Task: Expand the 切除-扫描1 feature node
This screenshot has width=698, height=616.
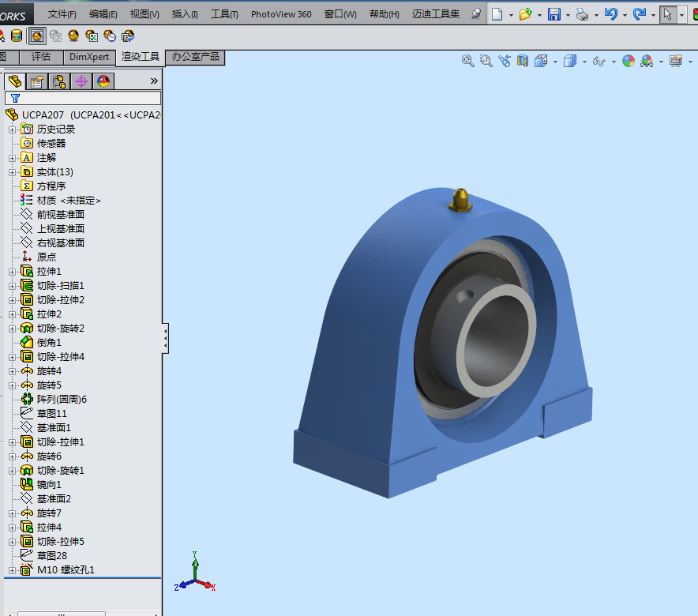Action: tap(13, 286)
